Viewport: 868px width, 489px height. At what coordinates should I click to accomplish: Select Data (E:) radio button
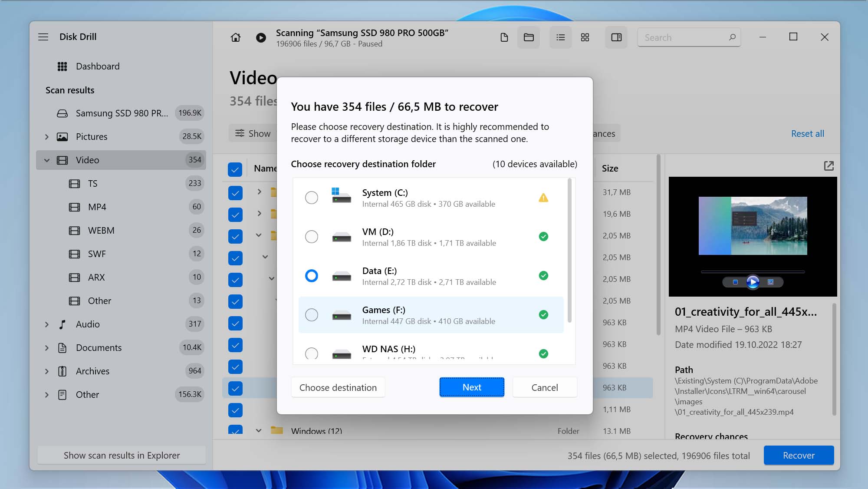click(311, 276)
